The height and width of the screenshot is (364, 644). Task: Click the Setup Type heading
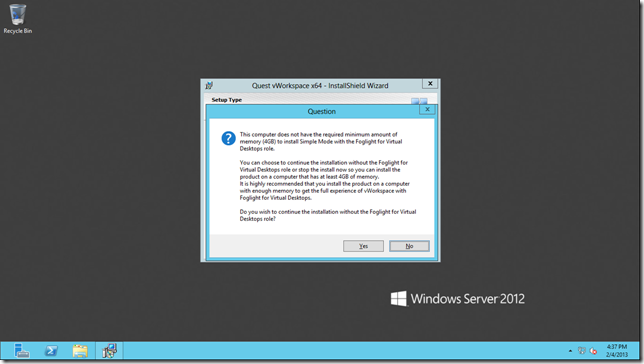(227, 100)
